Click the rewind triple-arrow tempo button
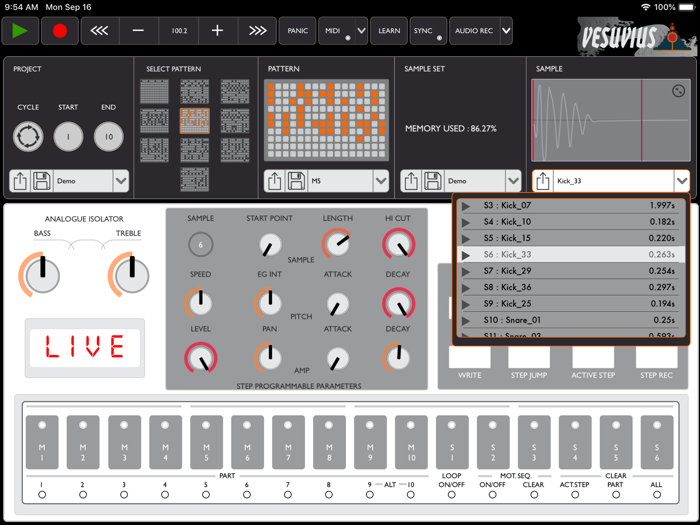The width and height of the screenshot is (700, 525). [x=99, y=31]
